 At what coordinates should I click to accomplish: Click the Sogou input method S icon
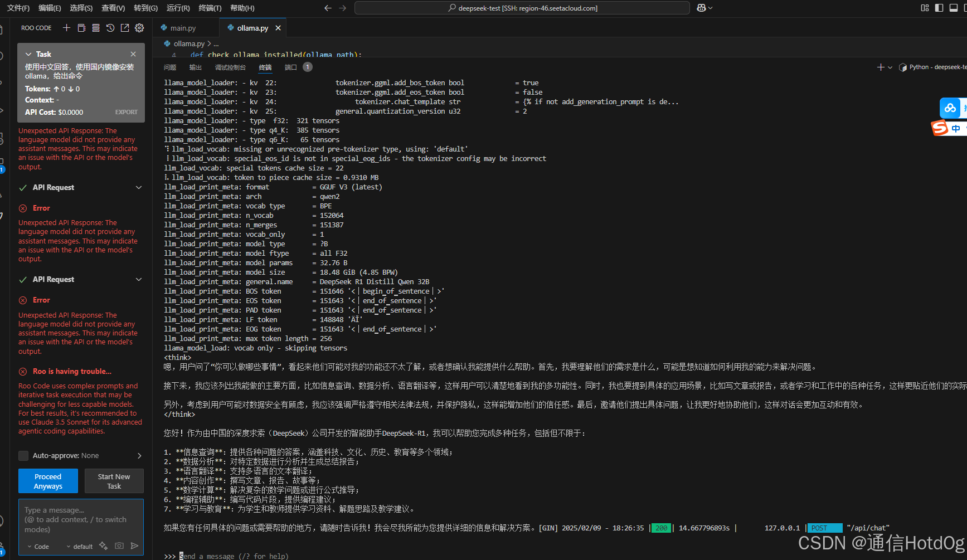click(x=940, y=128)
